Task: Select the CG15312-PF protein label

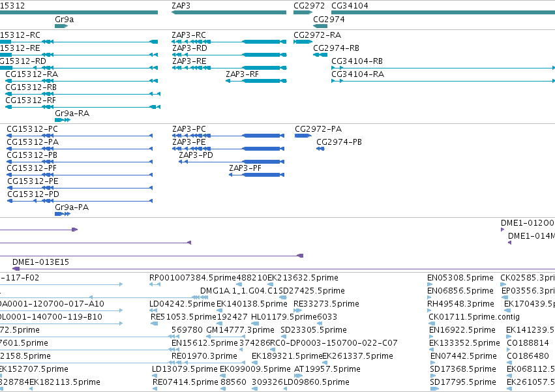Action: coord(31,168)
